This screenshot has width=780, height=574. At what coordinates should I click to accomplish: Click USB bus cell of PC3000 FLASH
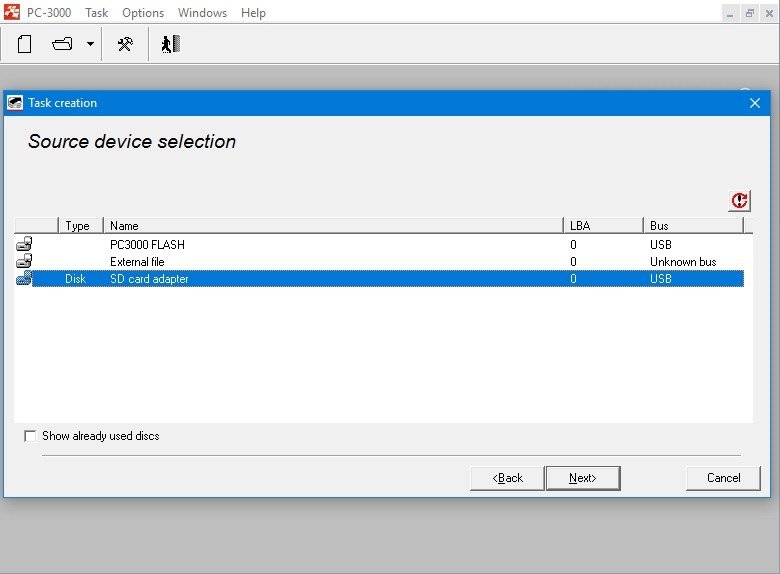tap(661, 245)
